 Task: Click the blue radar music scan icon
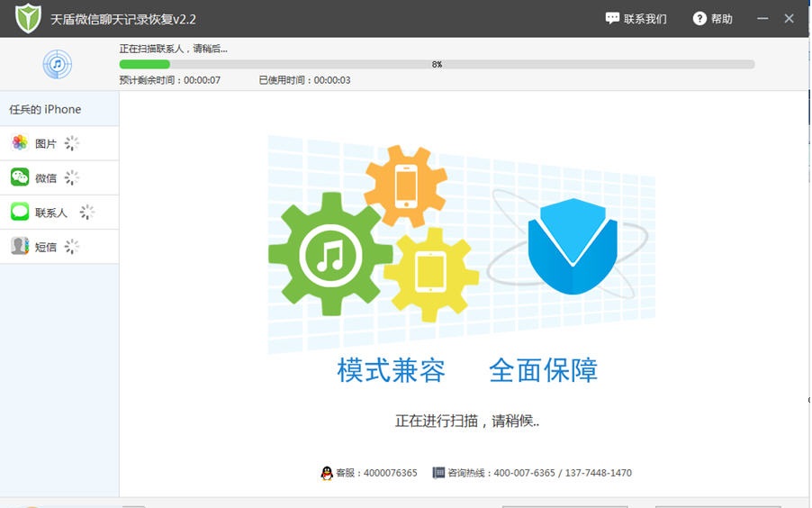point(57,64)
